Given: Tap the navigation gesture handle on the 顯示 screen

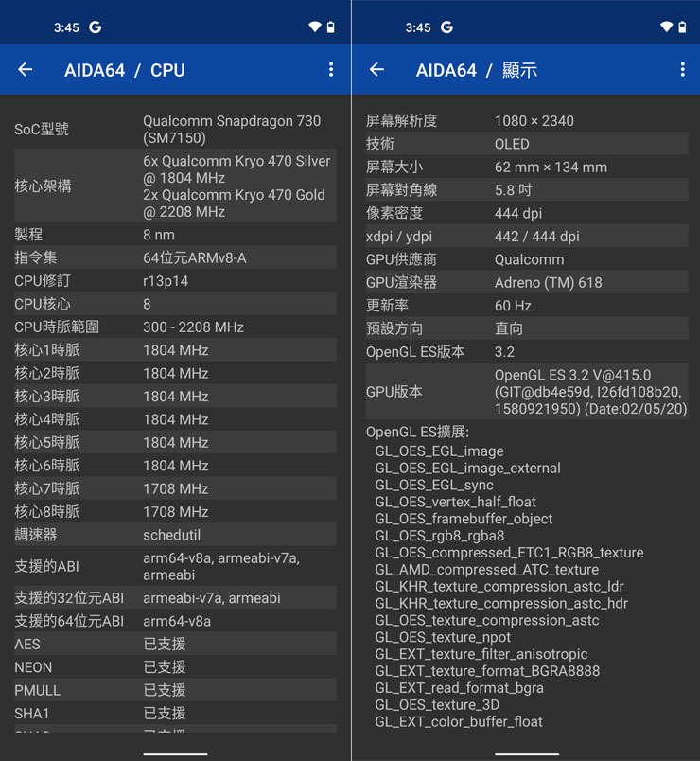Looking at the screenshot, I should coord(527,753).
